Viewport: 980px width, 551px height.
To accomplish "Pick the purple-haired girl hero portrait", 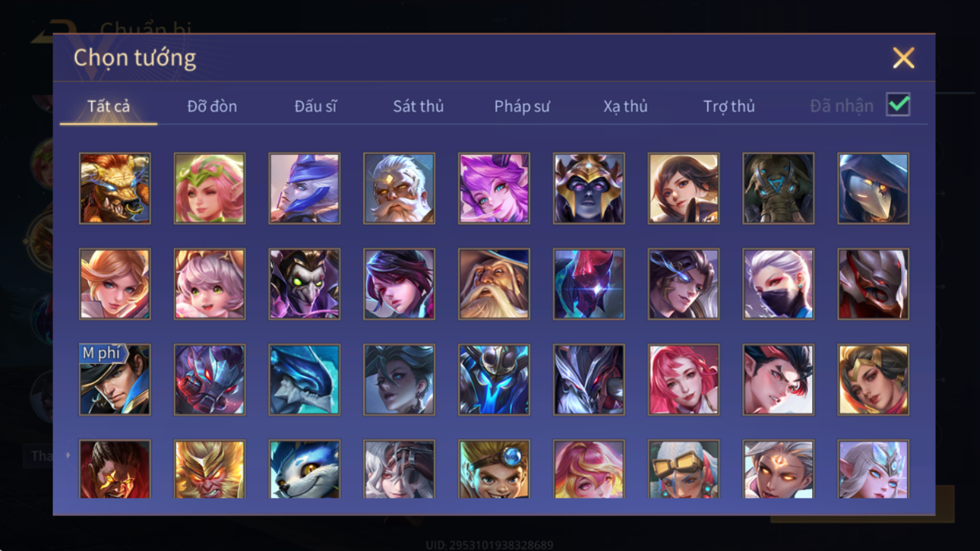I will coord(494,188).
